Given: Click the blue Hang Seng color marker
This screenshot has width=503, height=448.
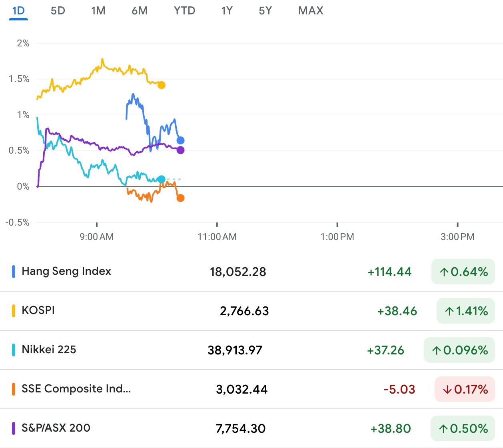Looking at the screenshot, I should [14, 272].
